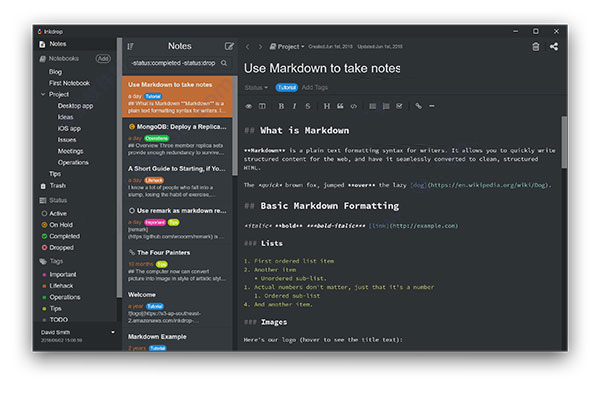Collapse the Project notebook tree
Image resolution: width=600 pixels, height=400 pixels.
click(43, 95)
